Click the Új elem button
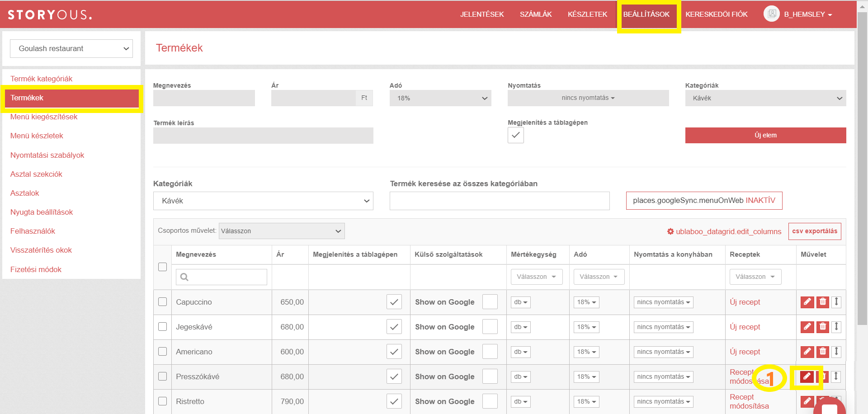Viewport: 868px width, 414px height. click(x=765, y=135)
